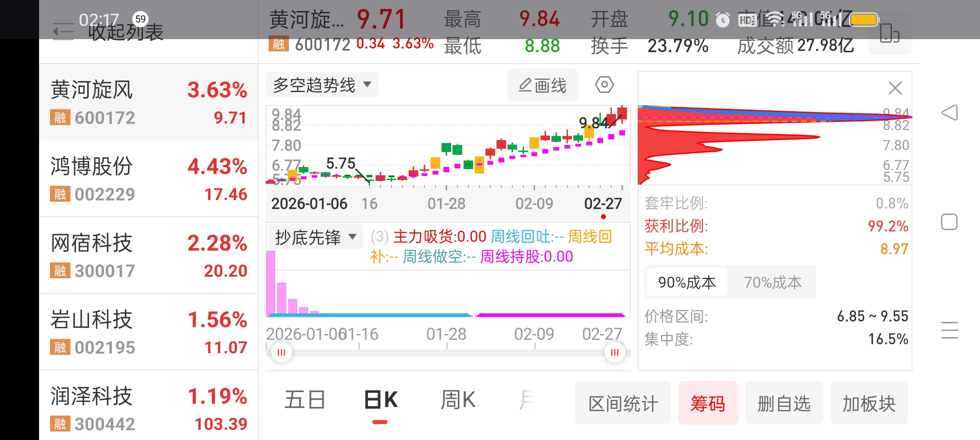Screen dimensions: 980x440
Task: Expand the 多空趋势线 indicator dropdown
Action: [x=322, y=85]
